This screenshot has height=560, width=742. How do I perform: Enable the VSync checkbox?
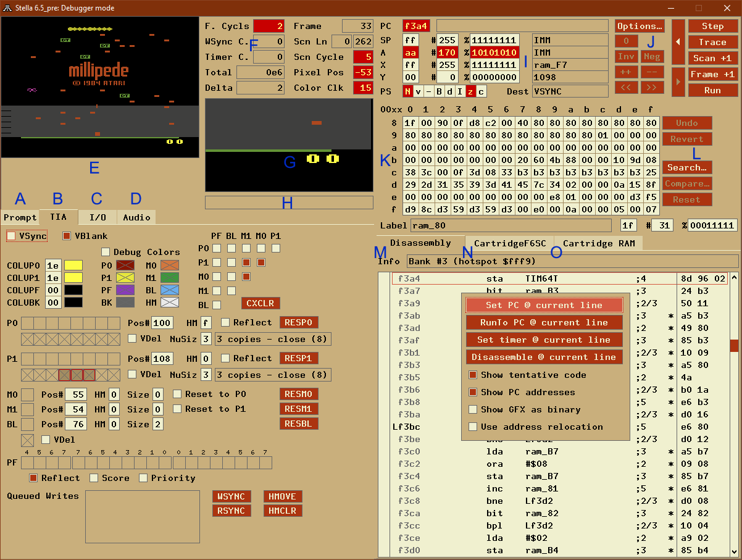coord(11,236)
